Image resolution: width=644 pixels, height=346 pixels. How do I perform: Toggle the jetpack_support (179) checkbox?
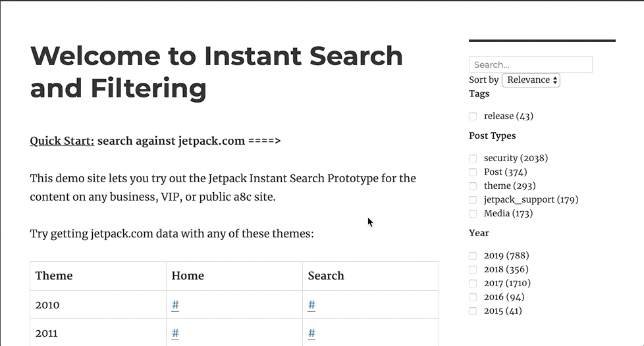(473, 200)
